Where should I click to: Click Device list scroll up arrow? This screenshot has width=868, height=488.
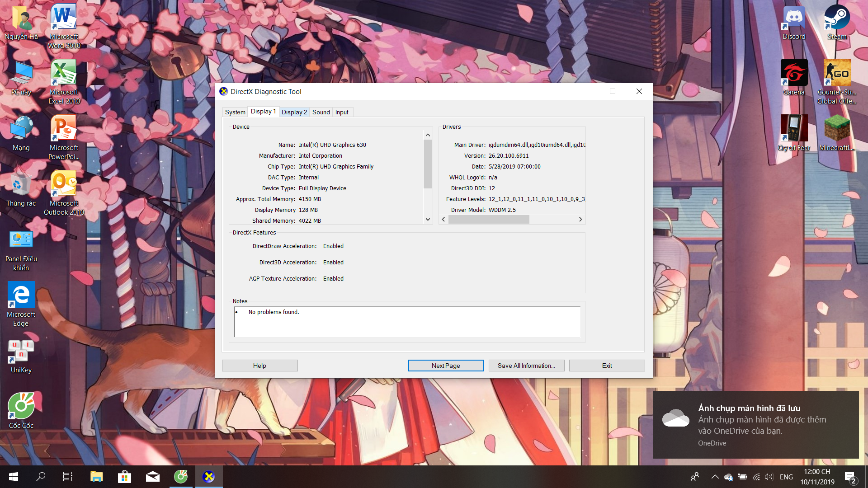(428, 135)
